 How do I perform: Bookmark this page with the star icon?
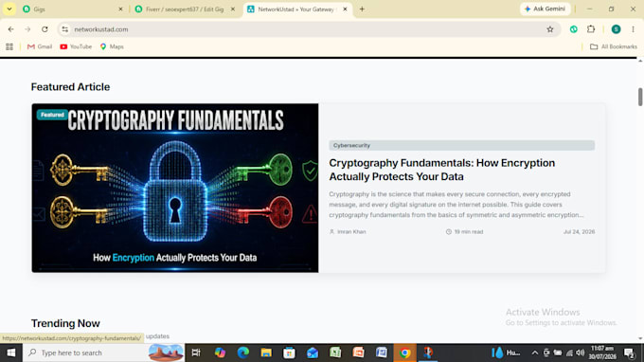tap(550, 29)
